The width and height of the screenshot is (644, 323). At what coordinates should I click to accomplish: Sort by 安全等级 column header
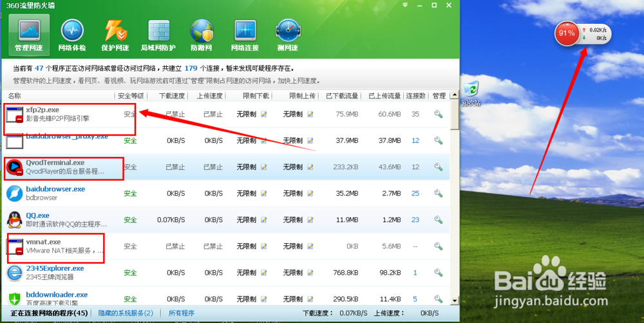[131, 96]
